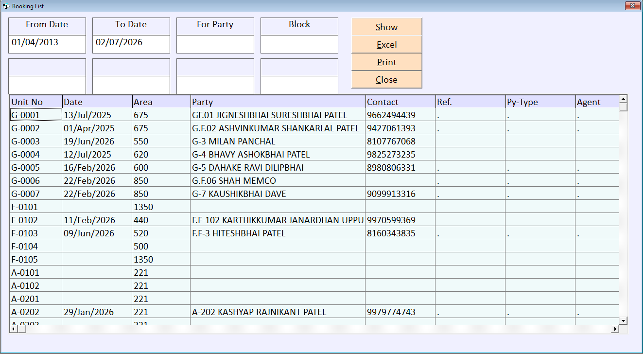The height and width of the screenshot is (354, 644).
Task: Export the list with Excel button
Action: point(387,45)
